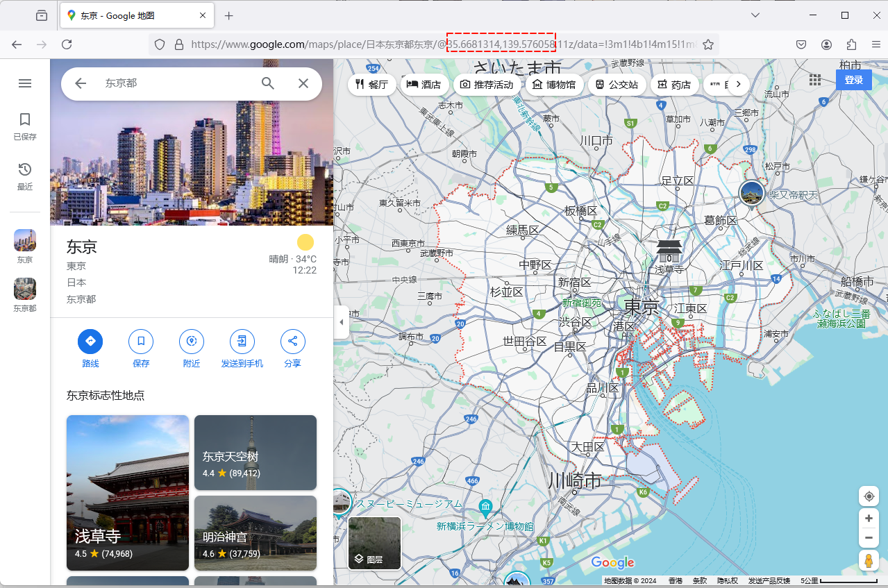Screen dimensions: 888x588
Task: Open the 最近 recent history panel
Action: 25,176
